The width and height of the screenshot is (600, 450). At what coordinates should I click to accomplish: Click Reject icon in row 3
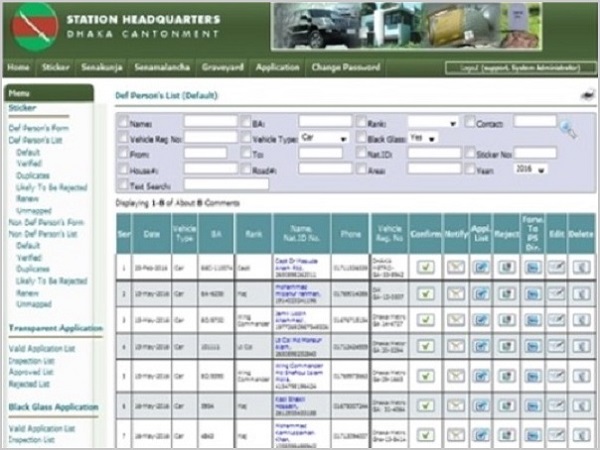coord(507,320)
